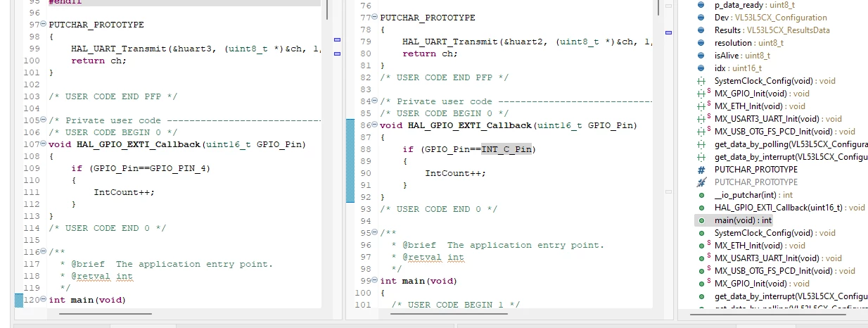This screenshot has width=868, height=328.
Task: Select SystemClock_Config definition below main(void) in outline
Action: click(775, 233)
